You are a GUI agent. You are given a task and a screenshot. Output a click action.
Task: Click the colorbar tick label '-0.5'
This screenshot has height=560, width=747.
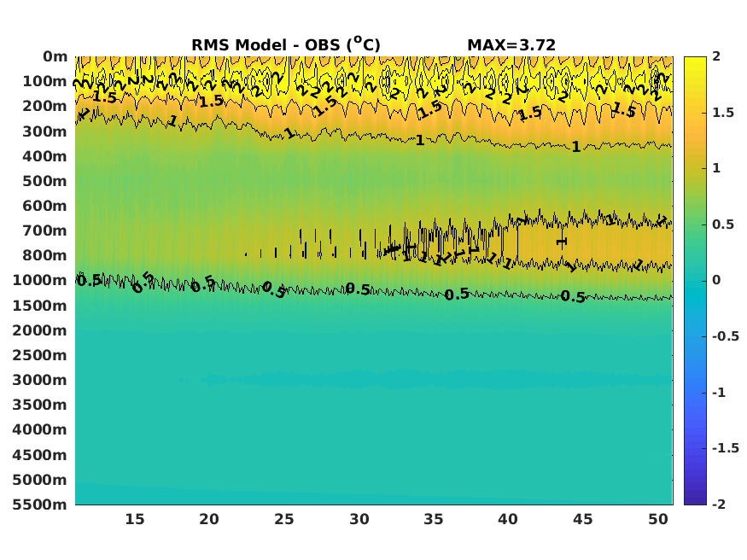point(726,336)
